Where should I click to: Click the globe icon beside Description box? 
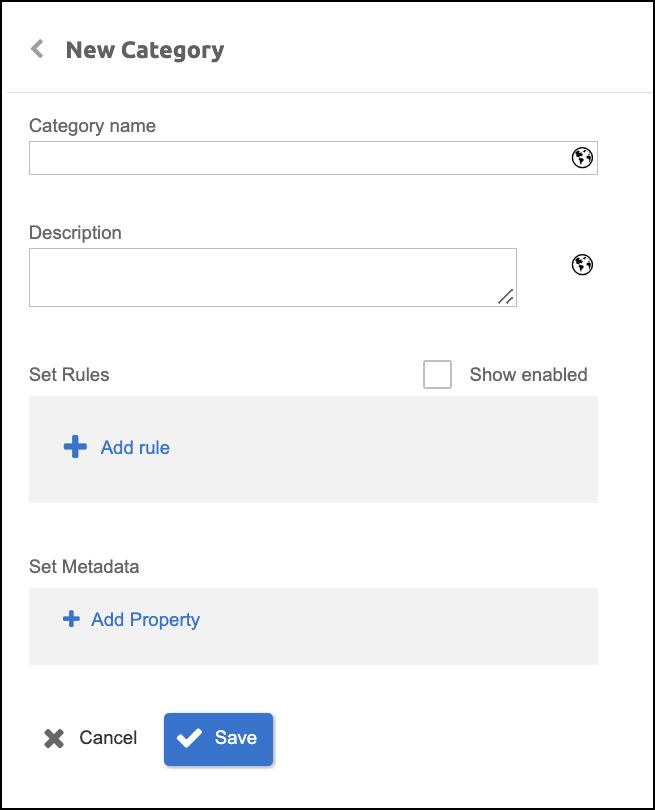click(x=582, y=264)
